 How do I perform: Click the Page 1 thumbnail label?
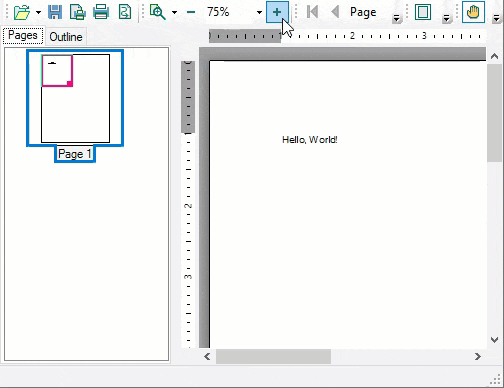point(75,154)
